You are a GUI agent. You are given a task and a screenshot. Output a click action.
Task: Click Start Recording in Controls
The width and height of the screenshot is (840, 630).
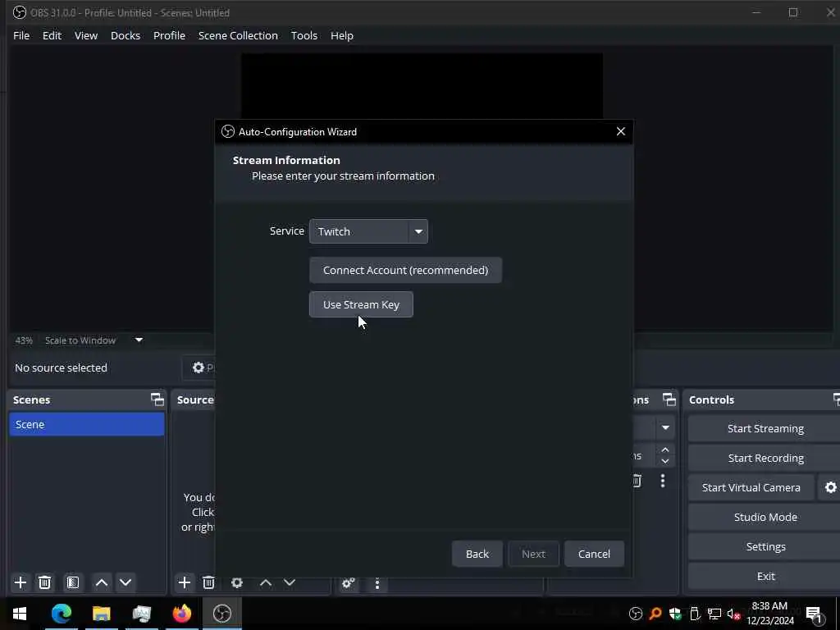click(x=765, y=458)
